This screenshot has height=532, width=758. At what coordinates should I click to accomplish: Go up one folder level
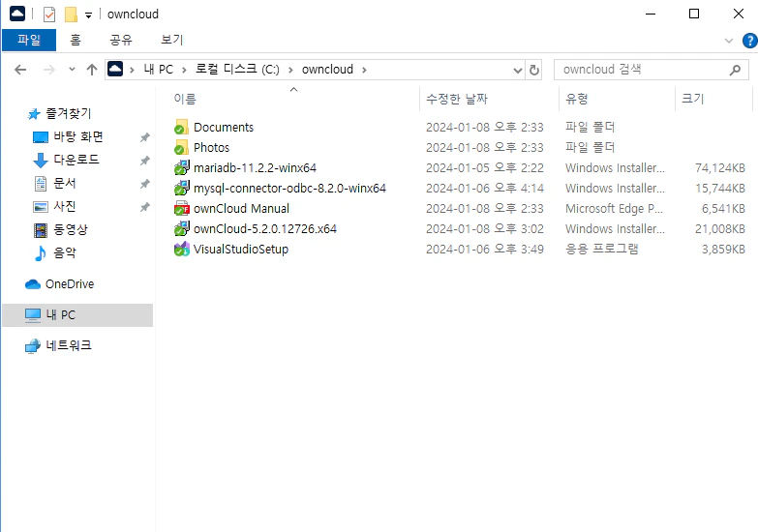pyautogui.click(x=92, y=70)
